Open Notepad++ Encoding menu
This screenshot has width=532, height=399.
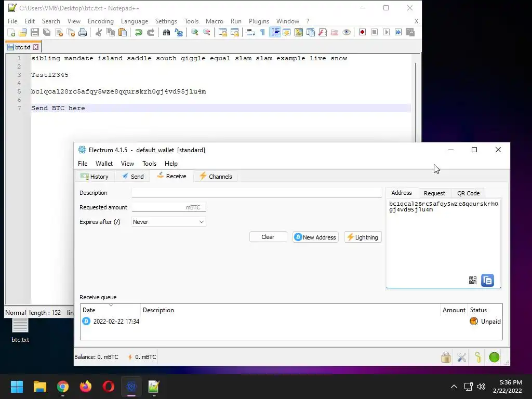pos(101,21)
